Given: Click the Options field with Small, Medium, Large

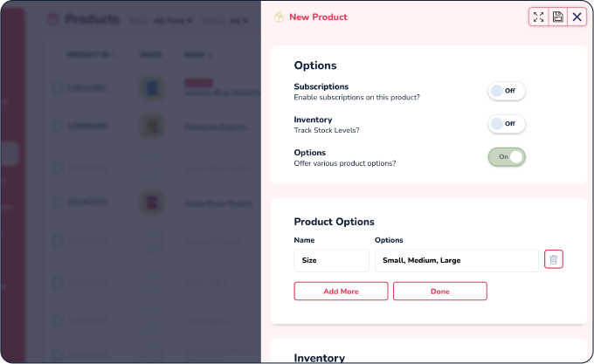Looking at the screenshot, I should (457, 260).
